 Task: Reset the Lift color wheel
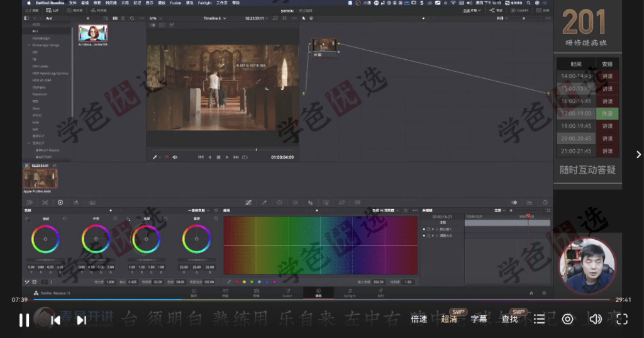click(x=65, y=219)
